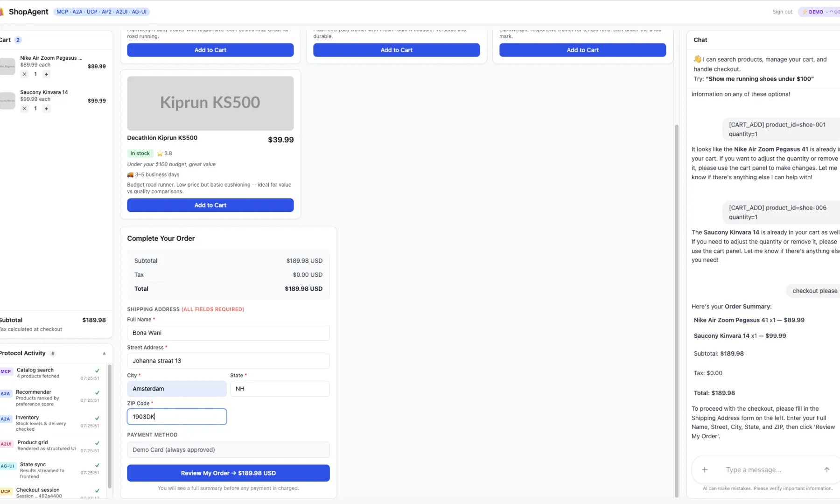Click the protocols badge MCP A2A UCP
840x504 pixels.
pos(102,12)
